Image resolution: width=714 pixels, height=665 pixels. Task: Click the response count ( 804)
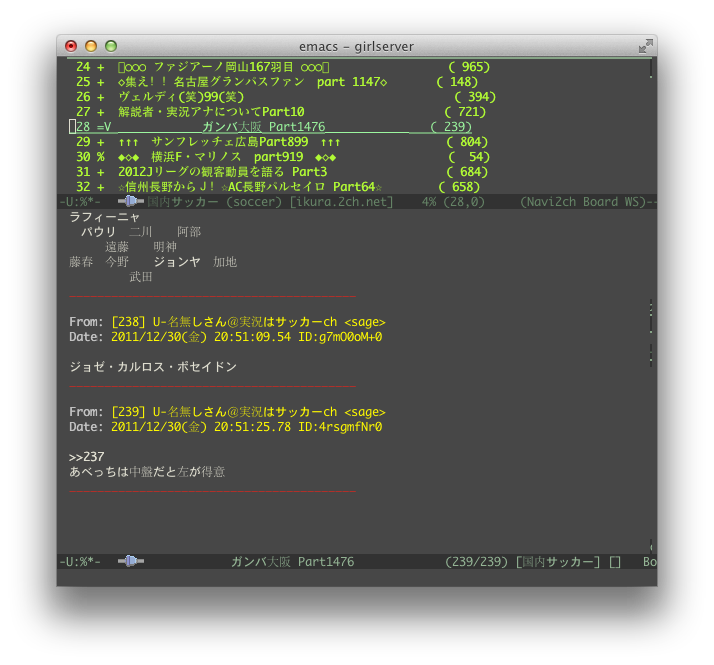[x=467, y=142]
